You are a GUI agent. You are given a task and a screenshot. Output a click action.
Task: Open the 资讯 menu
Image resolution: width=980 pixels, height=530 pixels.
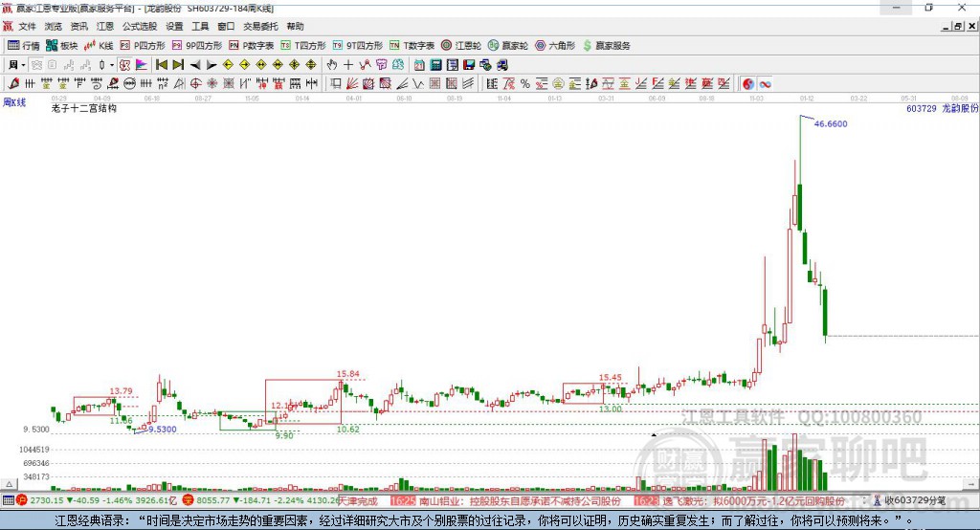click(78, 26)
